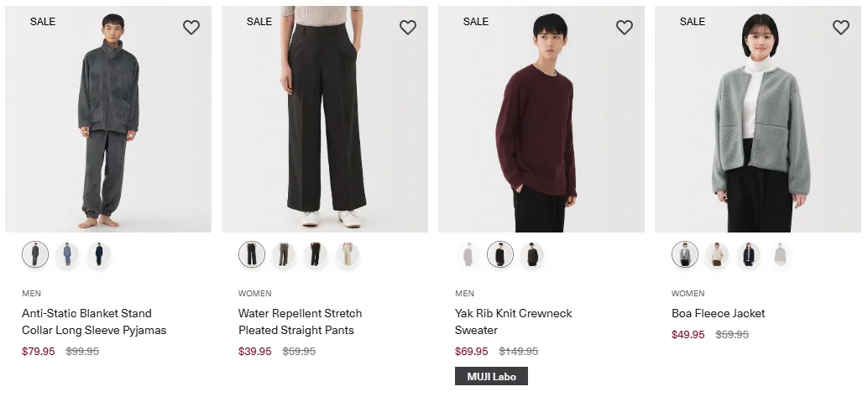Favorite the Yak Rib Knit Crewneck Sweater
The image size is (868, 418).
click(625, 27)
